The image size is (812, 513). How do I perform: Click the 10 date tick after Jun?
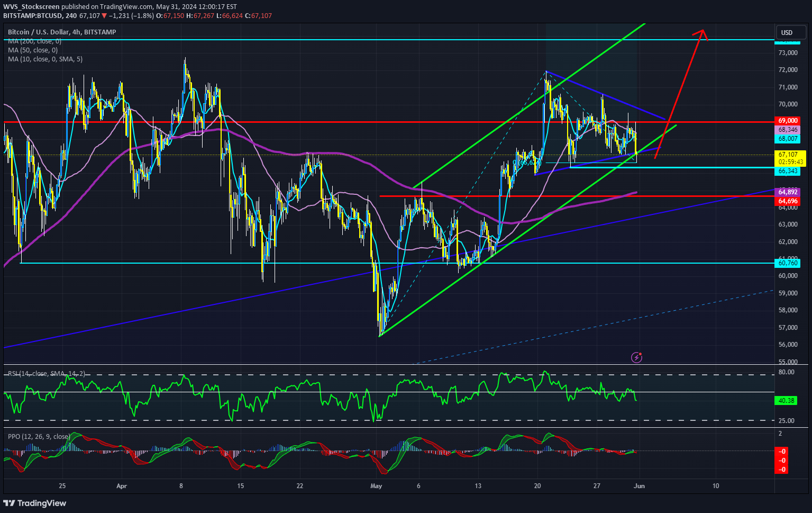(x=716, y=486)
